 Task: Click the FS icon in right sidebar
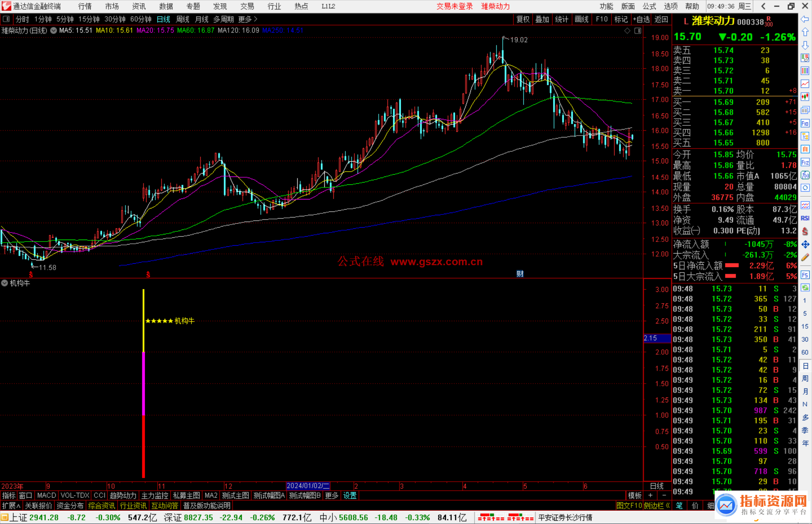[x=805, y=275]
